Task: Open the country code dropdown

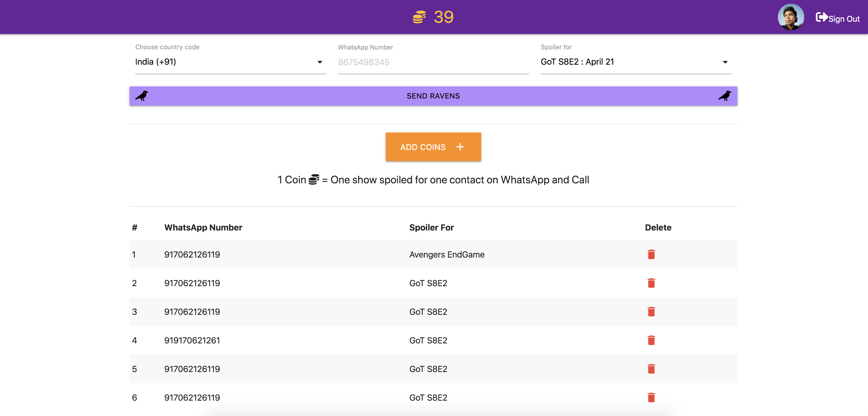Action: [230, 62]
